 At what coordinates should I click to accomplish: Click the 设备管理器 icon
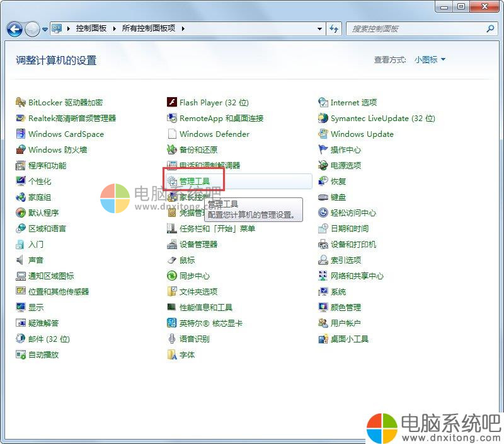click(x=172, y=245)
